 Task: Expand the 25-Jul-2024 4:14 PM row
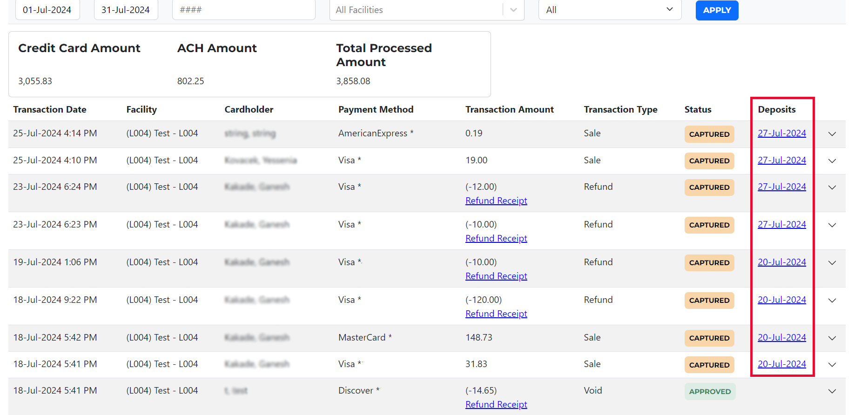coord(832,134)
